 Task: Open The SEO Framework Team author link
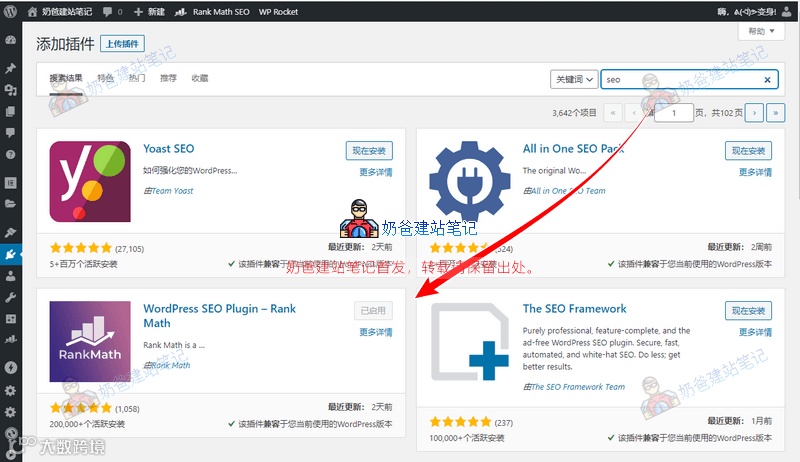coord(578,387)
